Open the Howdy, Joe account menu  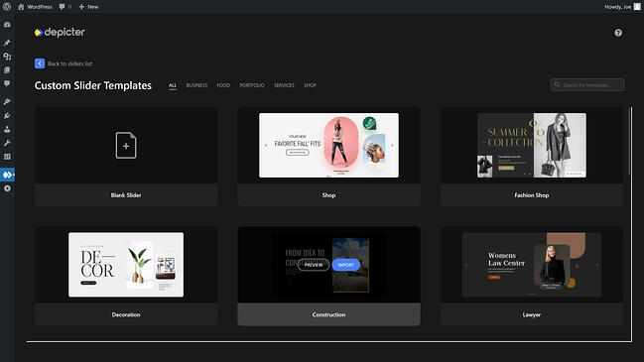pyautogui.click(x=622, y=7)
